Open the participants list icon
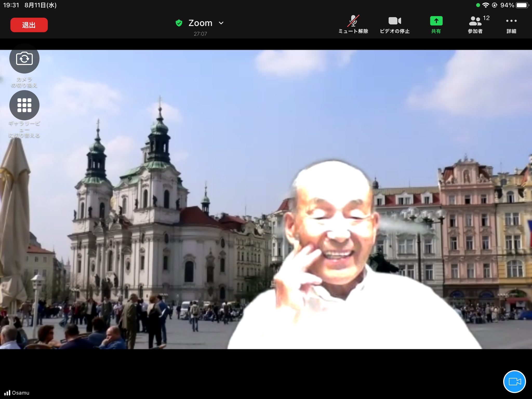Image resolution: width=532 pixels, height=399 pixels. (x=475, y=21)
